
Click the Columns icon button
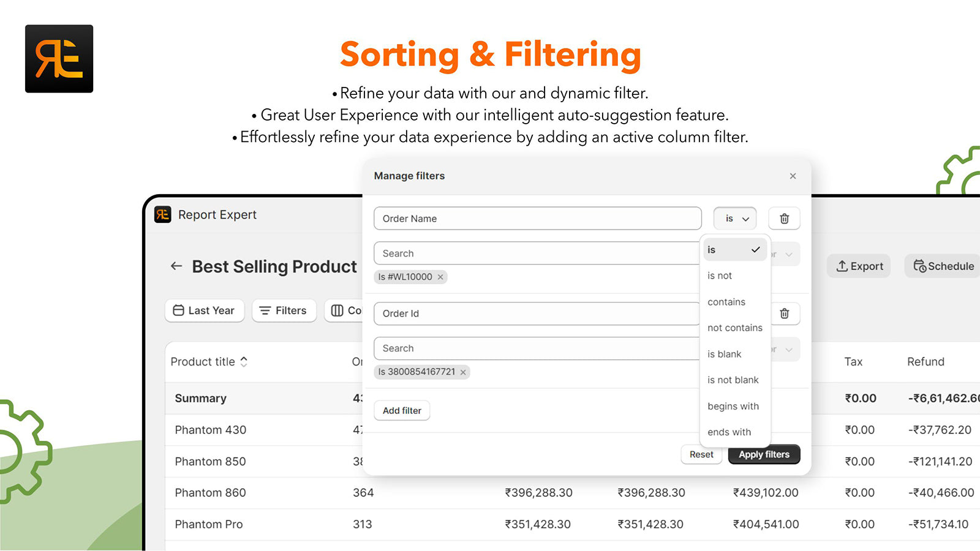(x=337, y=310)
